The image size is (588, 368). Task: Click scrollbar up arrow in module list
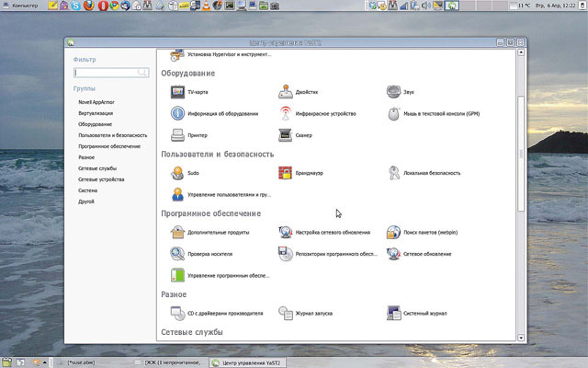tap(521, 52)
